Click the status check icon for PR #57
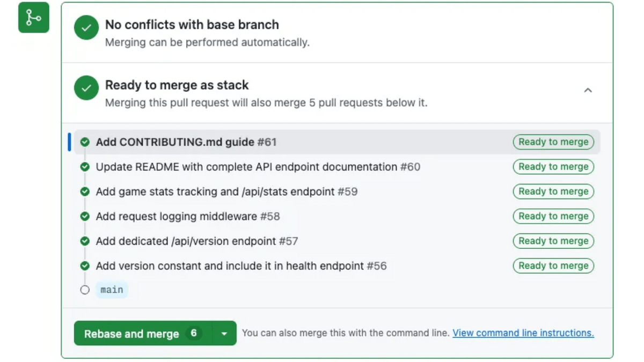The image size is (644, 362). click(85, 241)
